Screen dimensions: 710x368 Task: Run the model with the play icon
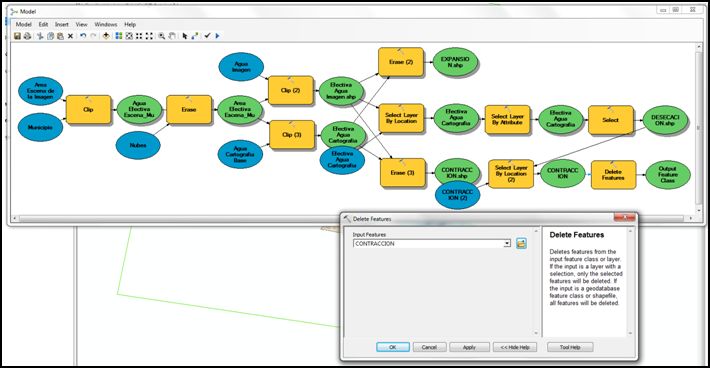[217, 36]
